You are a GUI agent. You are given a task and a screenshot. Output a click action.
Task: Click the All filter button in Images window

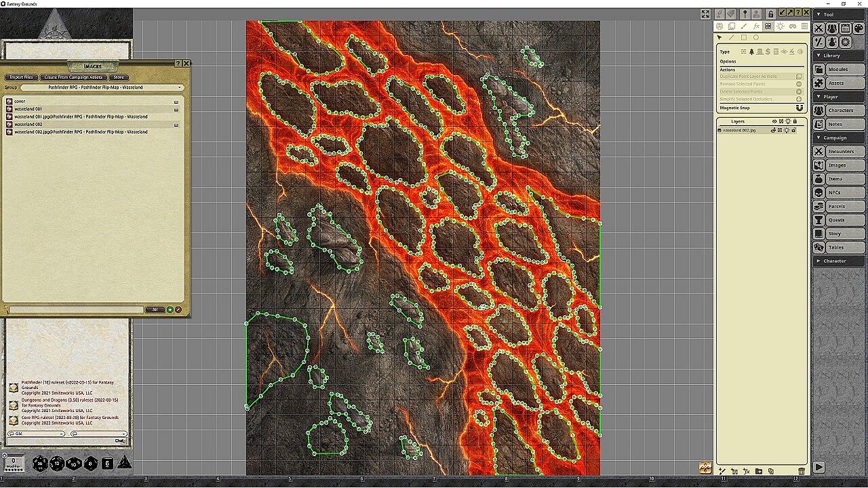(x=155, y=310)
